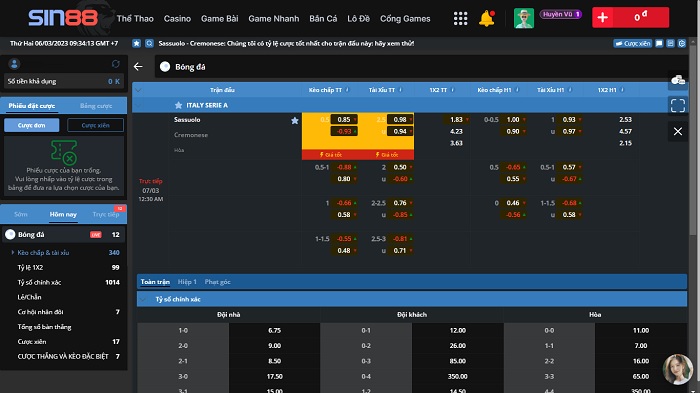This screenshot has height=393, width=700.
Task: Open the Casino menu
Action: click(x=177, y=19)
